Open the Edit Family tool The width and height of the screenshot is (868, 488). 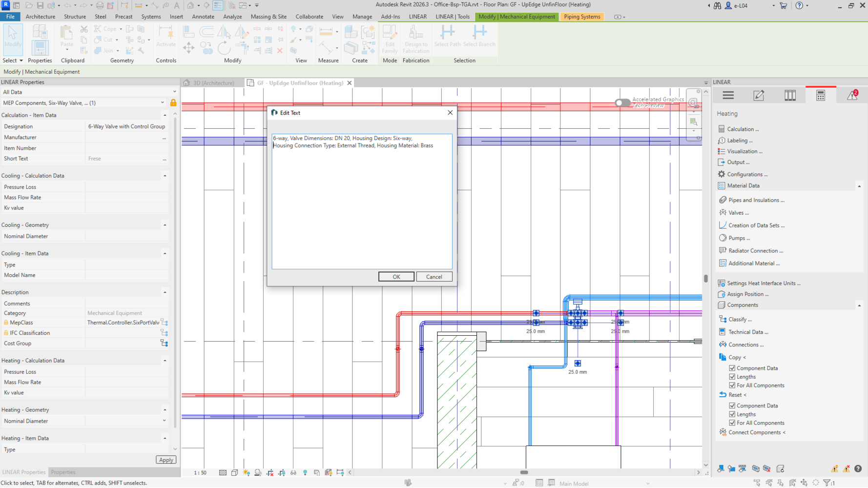tap(390, 38)
